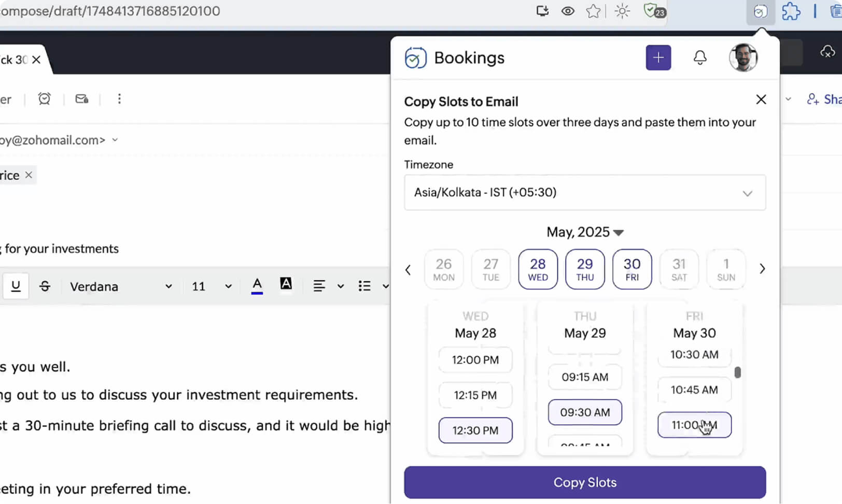Deselect the 09:30 AM slot on May 29
842x504 pixels.
[x=584, y=412]
